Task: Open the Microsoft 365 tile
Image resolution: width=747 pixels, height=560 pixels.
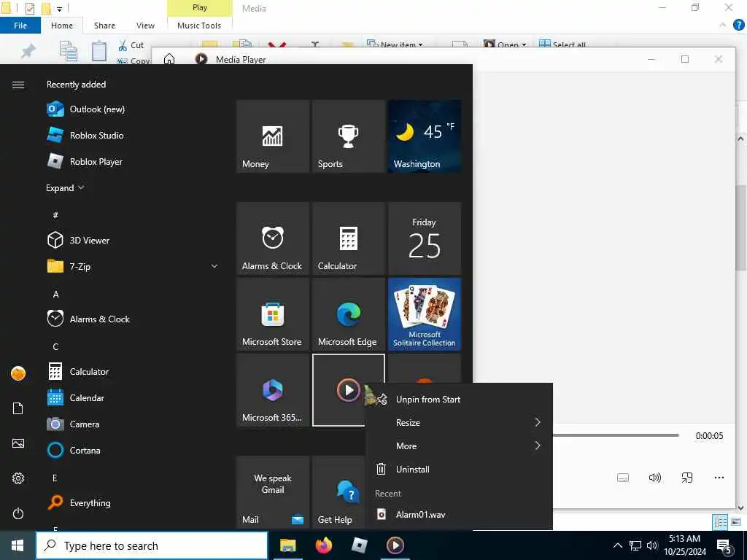Action: click(273, 390)
